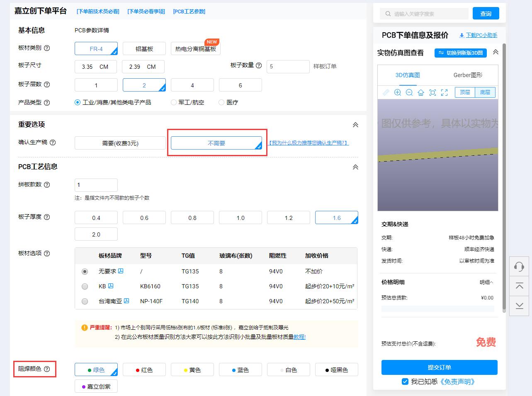Zoom in on the 3D simulation view

tap(398, 92)
